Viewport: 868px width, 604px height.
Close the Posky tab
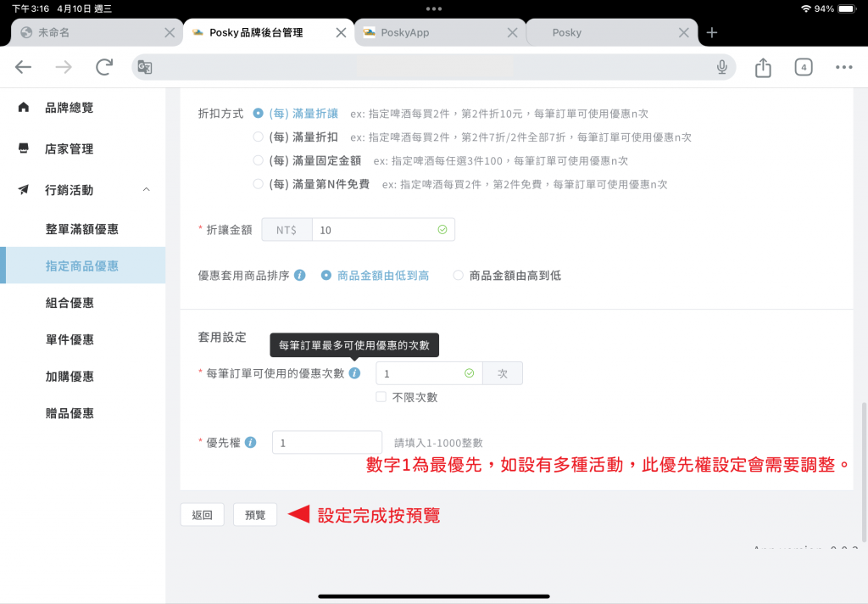coord(684,33)
